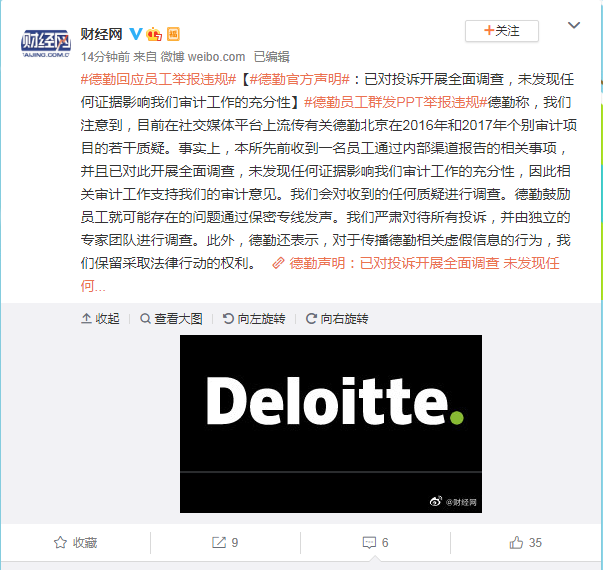
Task: Rotate the image left with 向左旋转
Action: [254, 319]
